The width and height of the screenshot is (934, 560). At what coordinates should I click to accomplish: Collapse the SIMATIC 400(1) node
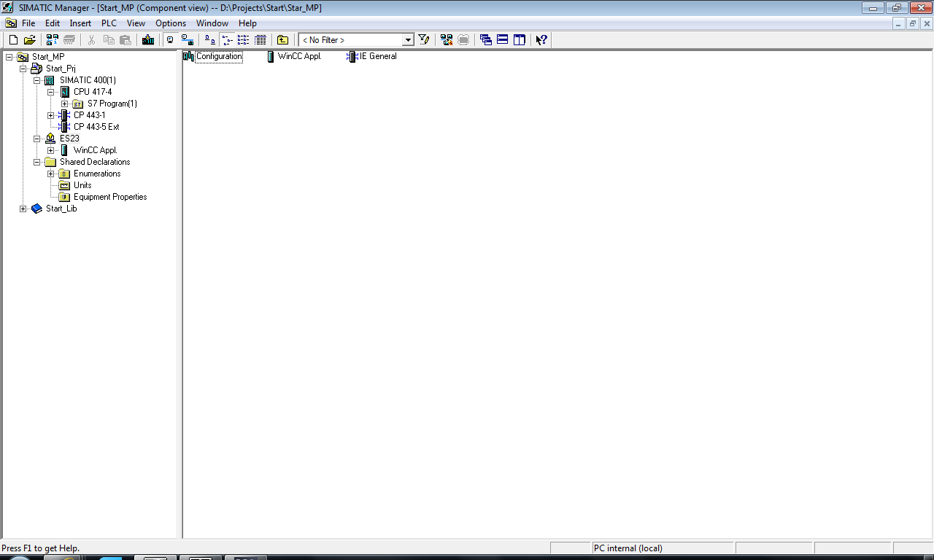36,80
